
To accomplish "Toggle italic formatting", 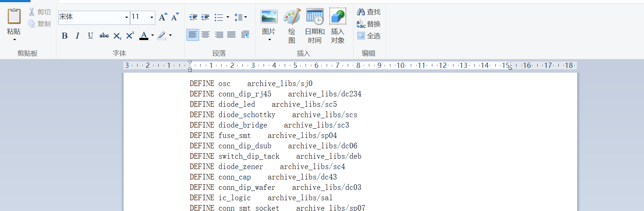I will coord(77,36).
